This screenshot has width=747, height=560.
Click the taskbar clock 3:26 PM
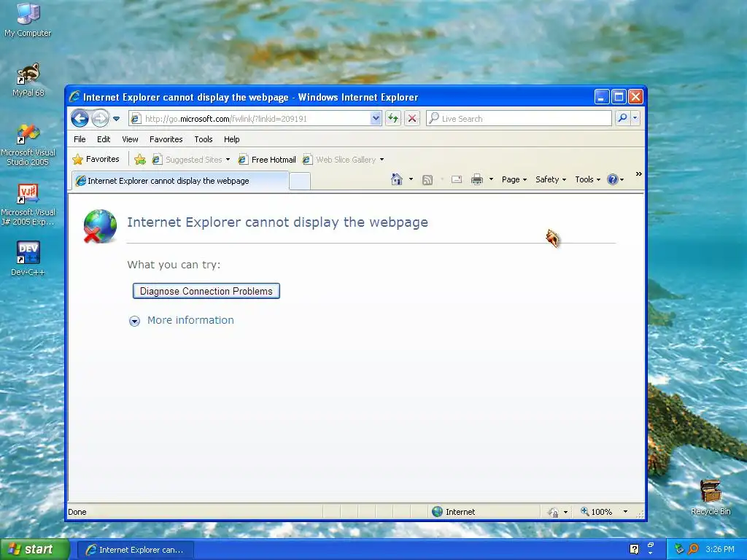pyautogui.click(x=720, y=550)
